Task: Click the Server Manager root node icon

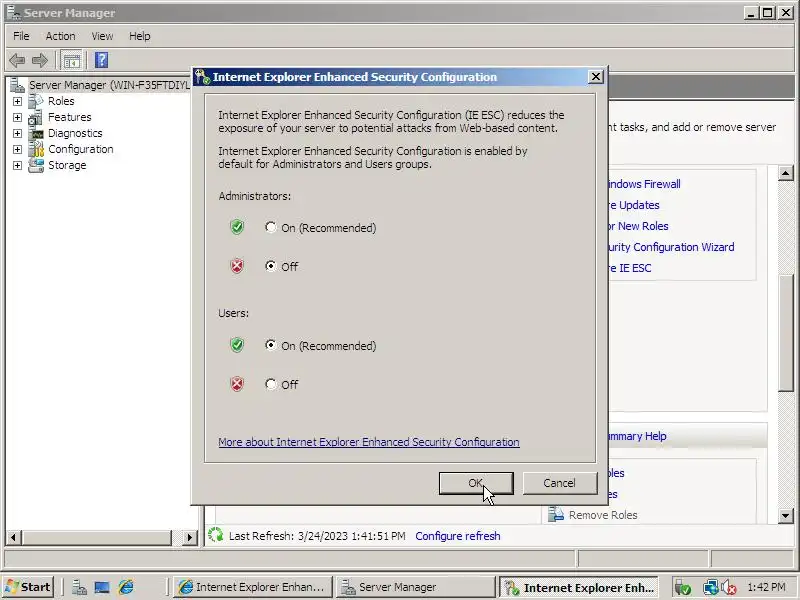Action: pos(17,85)
